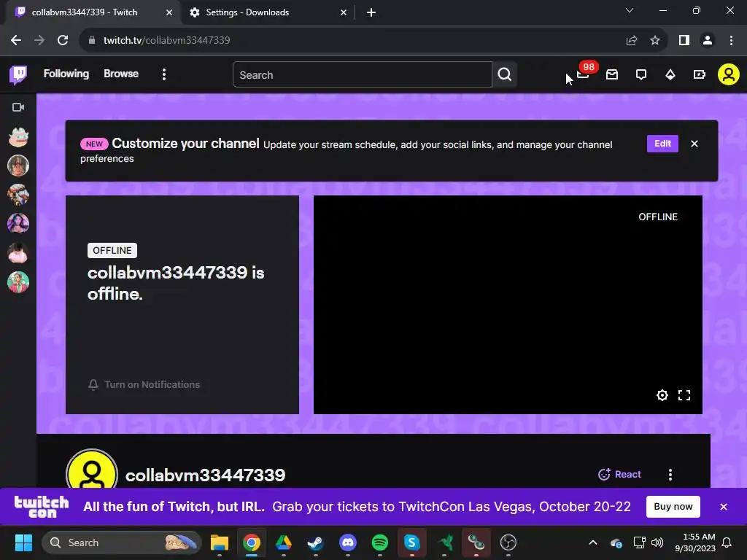Viewport: 747px width, 560px height.
Task: Open the Windows Start menu
Action: 23,542
